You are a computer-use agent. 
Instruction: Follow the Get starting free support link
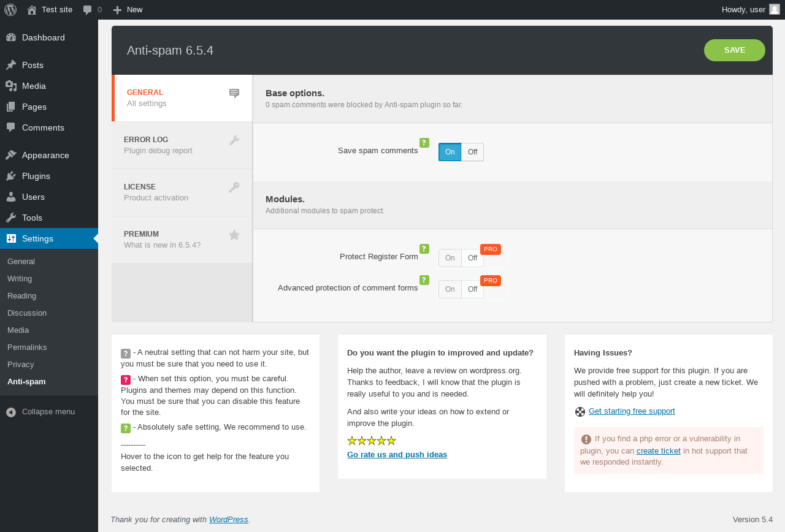coord(632,411)
